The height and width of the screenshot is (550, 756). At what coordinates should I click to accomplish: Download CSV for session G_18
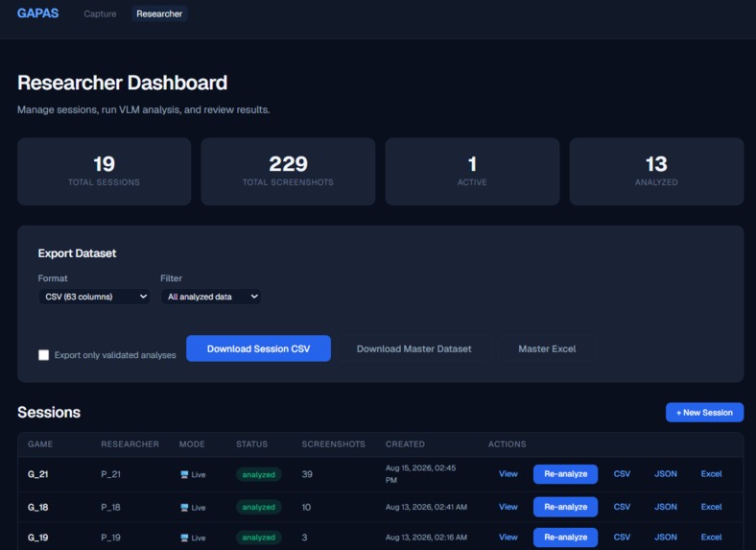(x=622, y=507)
